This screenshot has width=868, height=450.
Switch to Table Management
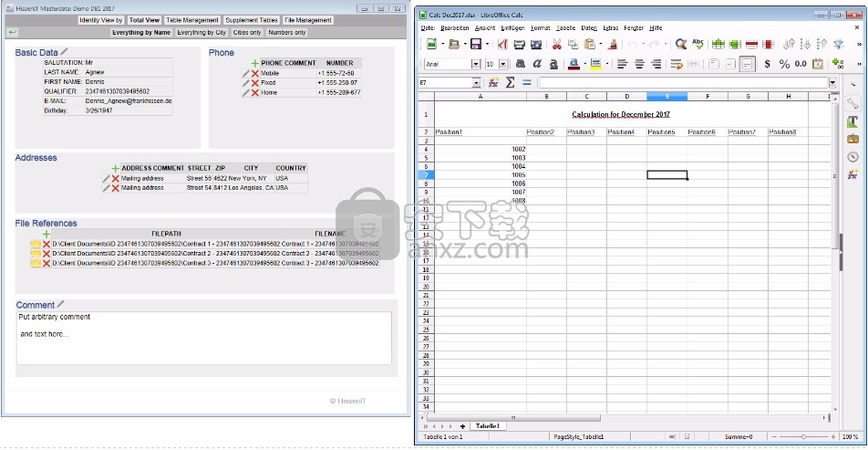(192, 20)
